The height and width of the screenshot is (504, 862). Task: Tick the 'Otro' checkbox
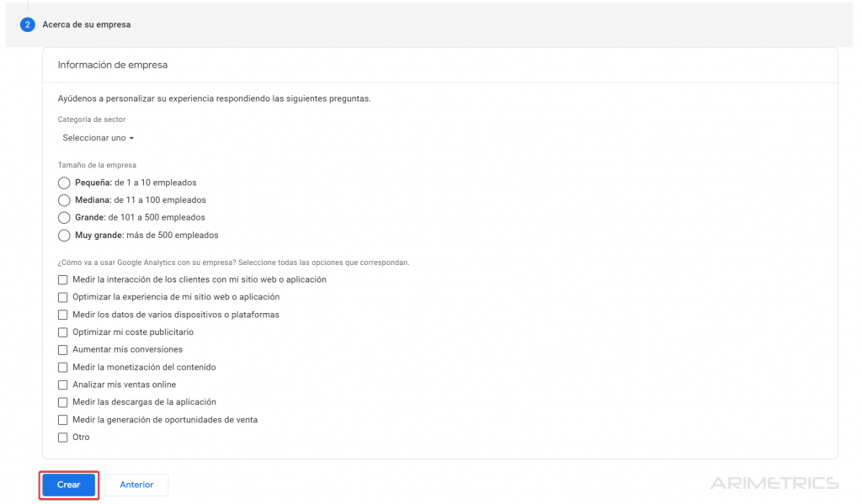pos(62,438)
